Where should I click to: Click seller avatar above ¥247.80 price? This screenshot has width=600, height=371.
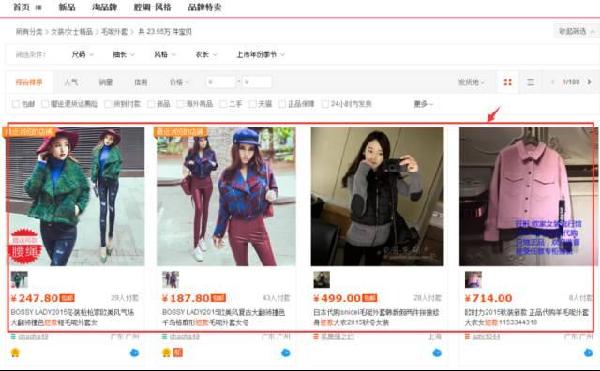(19, 280)
